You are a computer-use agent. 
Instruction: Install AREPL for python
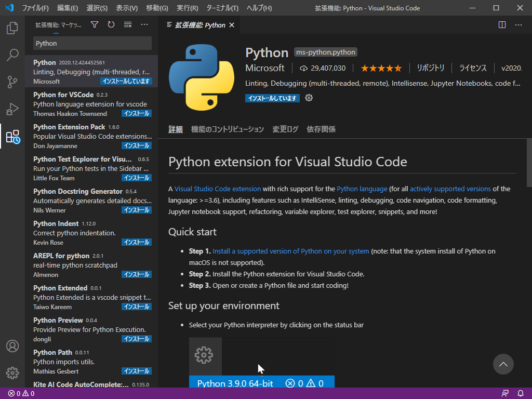(x=137, y=274)
